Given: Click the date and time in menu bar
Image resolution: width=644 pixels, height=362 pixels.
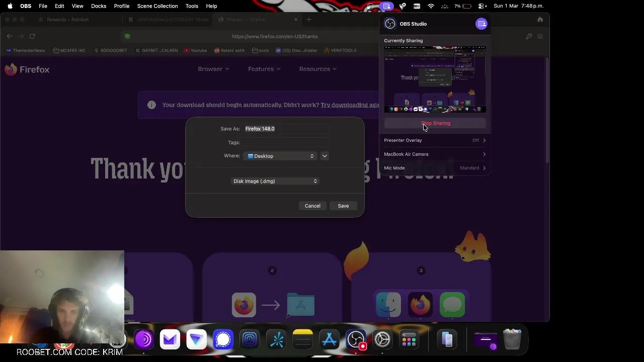Looking at the screenshot, I should [519, 6].
